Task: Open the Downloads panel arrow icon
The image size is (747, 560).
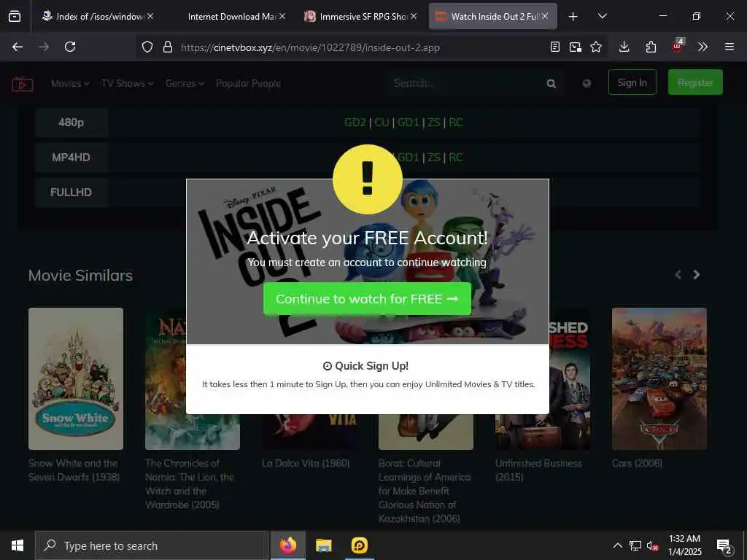Action: pos(624,47)
